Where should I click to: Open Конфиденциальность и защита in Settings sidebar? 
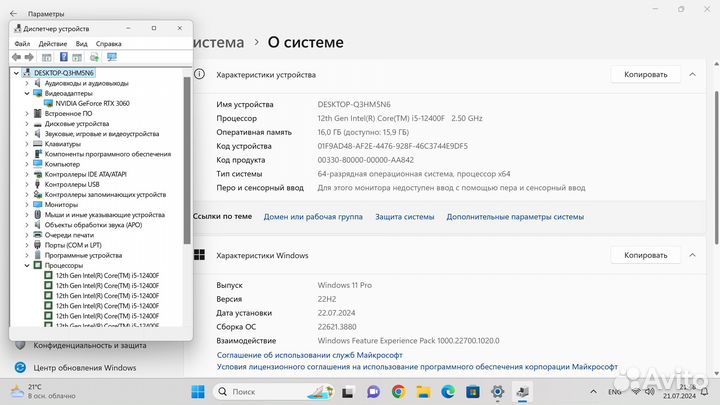pos(90,345)
